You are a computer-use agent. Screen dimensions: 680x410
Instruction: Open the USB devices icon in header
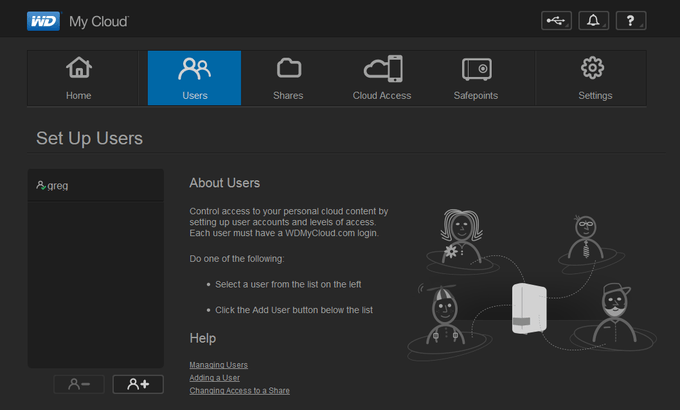(556, 20)
